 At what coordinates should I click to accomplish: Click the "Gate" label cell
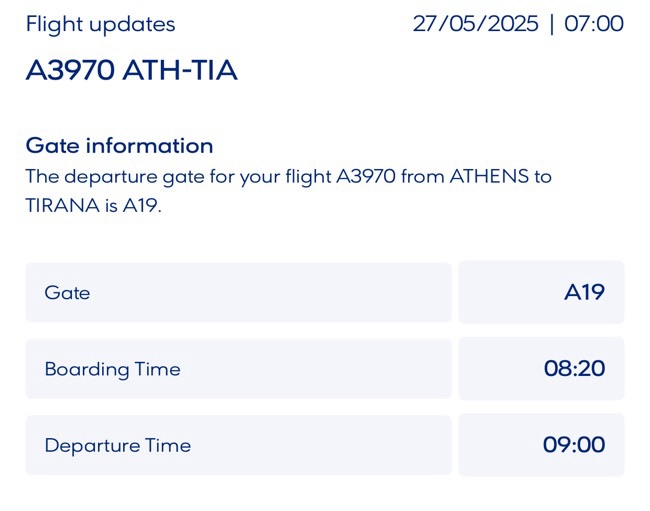coord(238,293)
